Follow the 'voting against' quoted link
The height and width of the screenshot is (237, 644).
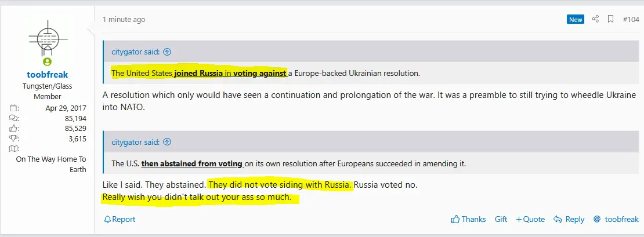(259, 74)
